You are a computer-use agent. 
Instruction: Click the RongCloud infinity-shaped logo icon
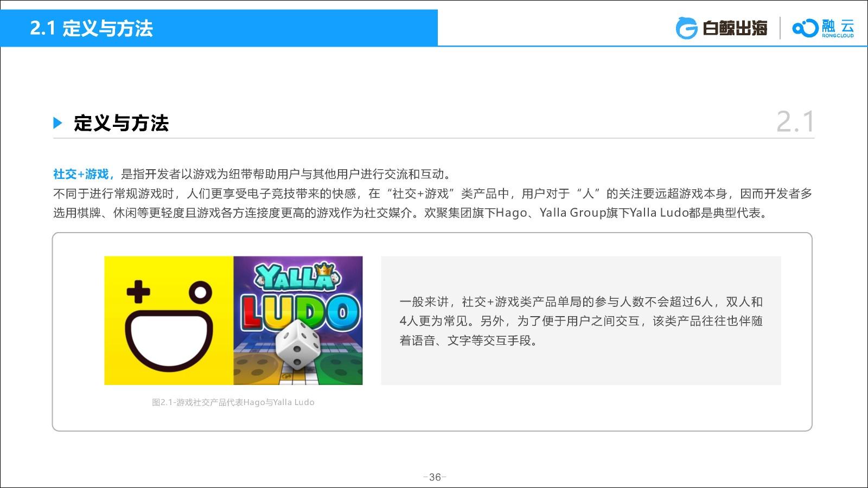pyautogui.click(x=805, y=28)
